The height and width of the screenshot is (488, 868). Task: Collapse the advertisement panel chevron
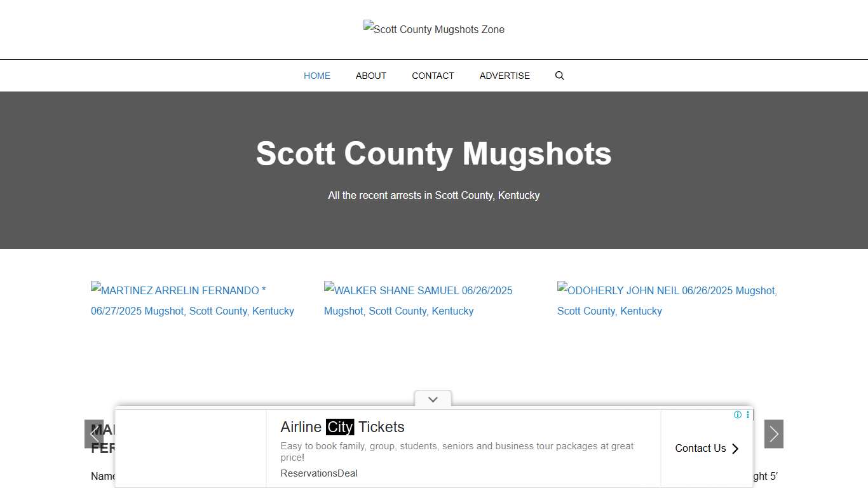tap(433, 399)
